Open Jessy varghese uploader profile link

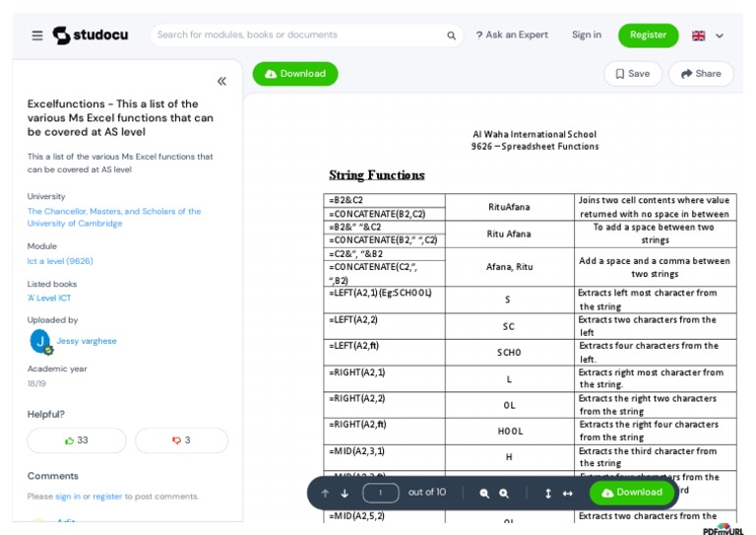[87, 341]
